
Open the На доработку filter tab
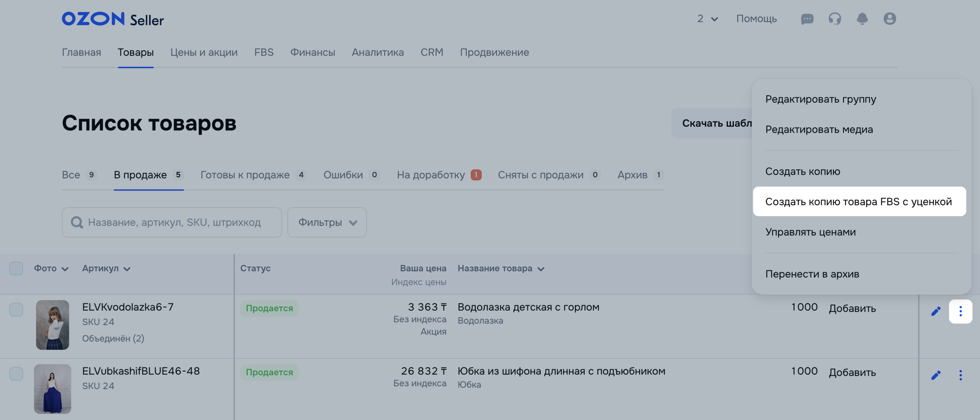[439, 175]
